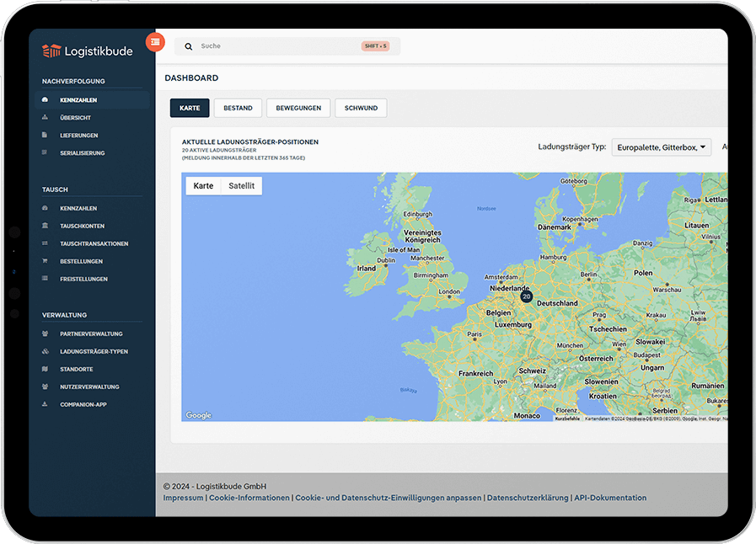
Task: Go to Lieferungen in the sidebar
Action: (78, 136)
